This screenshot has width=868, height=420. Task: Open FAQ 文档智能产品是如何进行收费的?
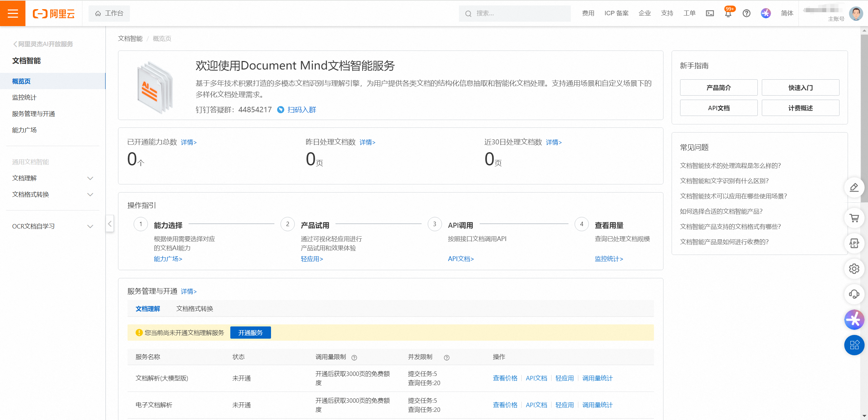724,242
